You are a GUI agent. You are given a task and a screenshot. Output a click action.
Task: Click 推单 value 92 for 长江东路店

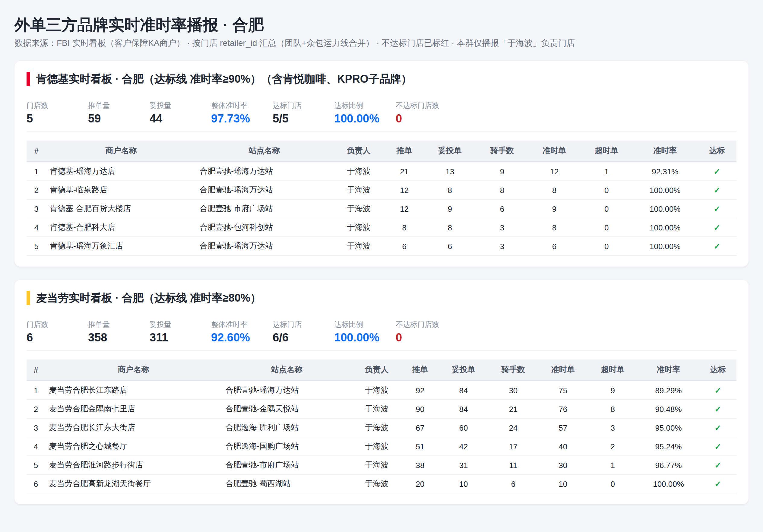point(420,391)
